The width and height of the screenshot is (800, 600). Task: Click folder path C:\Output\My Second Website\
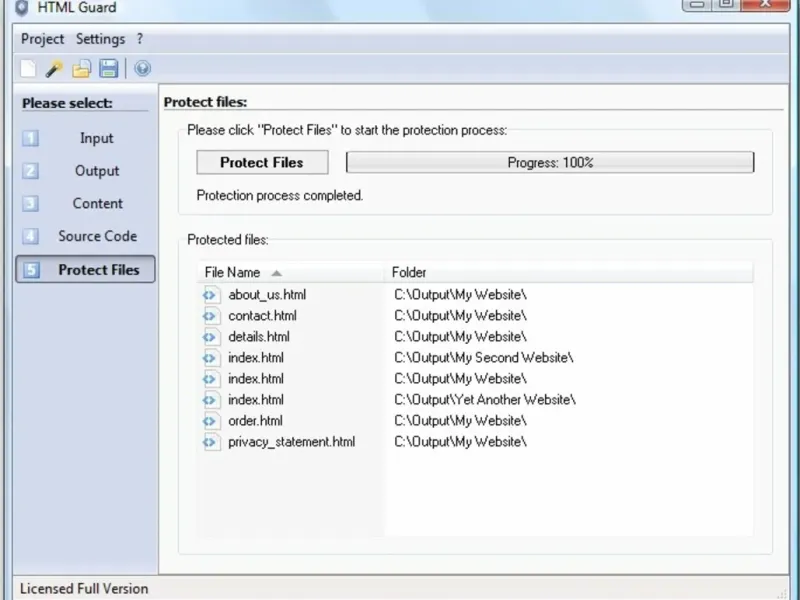[484, 358]
